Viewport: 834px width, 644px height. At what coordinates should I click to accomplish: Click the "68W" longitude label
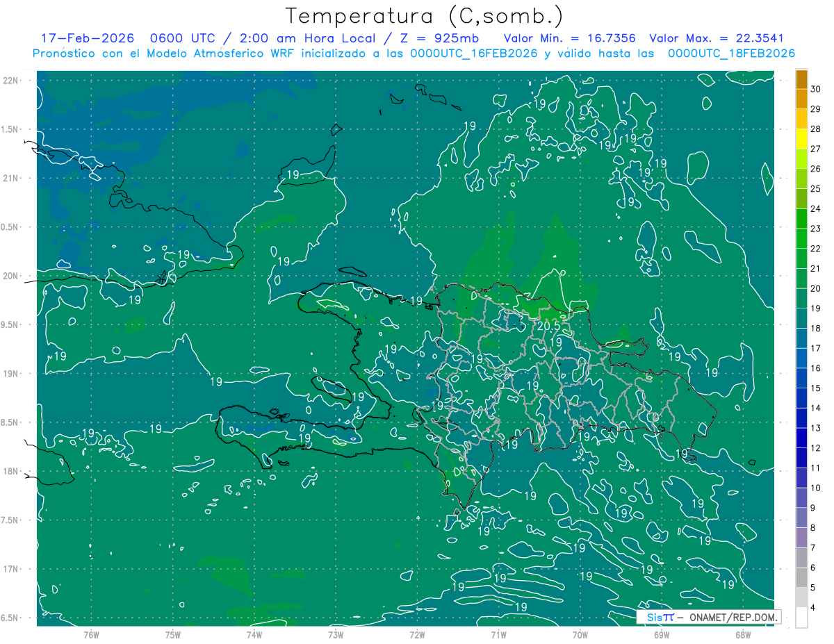743,634
